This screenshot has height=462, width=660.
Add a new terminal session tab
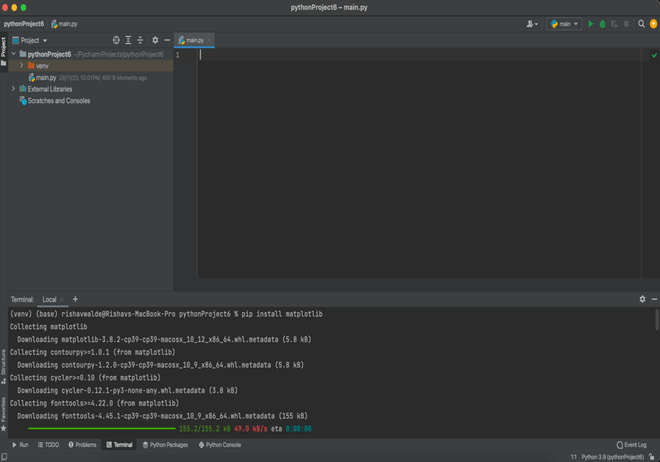click(x=75, y=299)
